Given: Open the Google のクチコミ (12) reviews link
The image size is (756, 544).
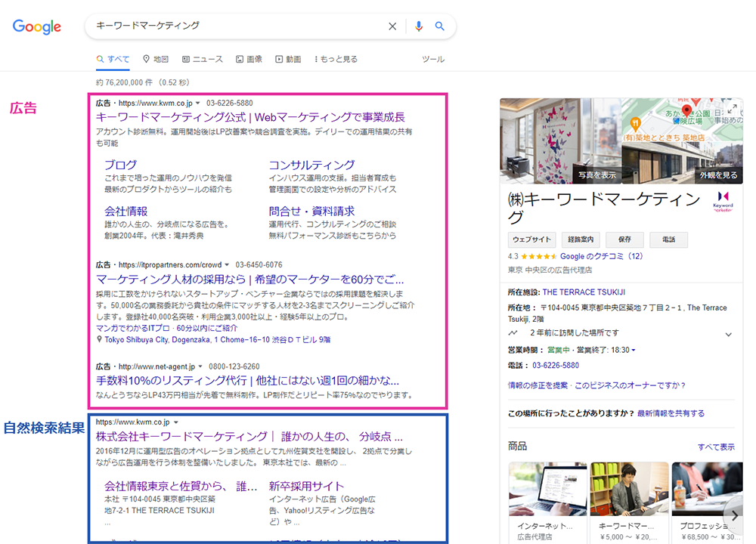Looking at the screenshot, I should [x=601, y=256].
